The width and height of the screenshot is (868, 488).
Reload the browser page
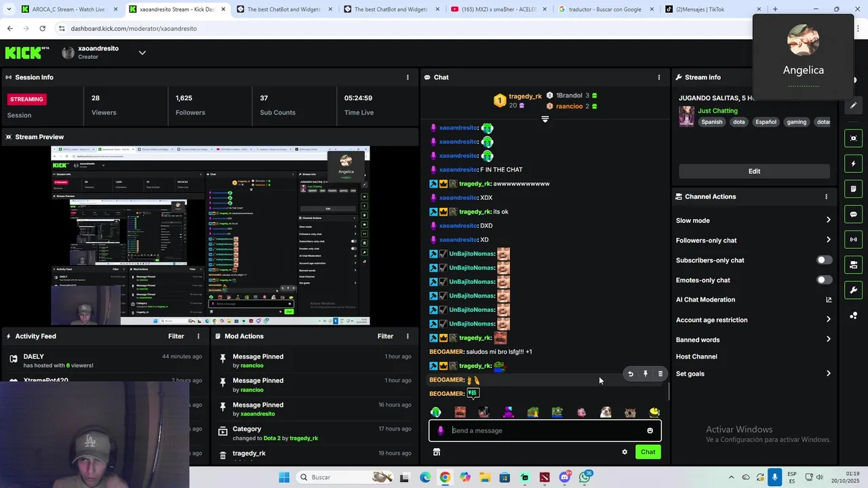coord(42,28)
